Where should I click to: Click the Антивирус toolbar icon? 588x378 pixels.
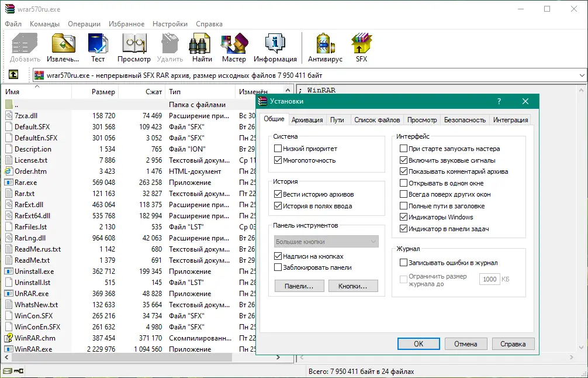click(325, 43)
